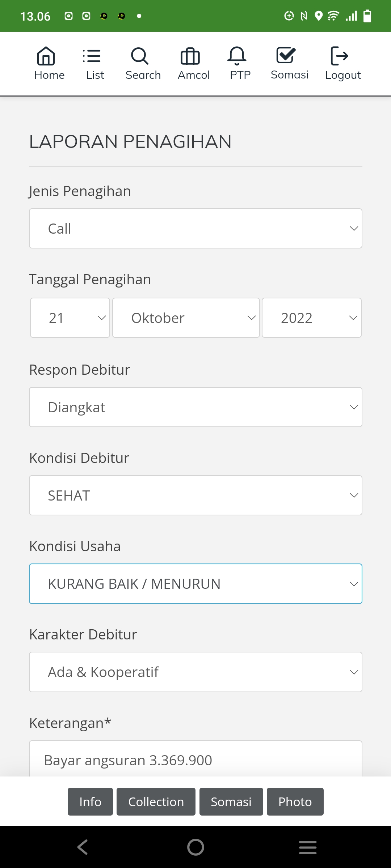Tap the PTP bell icon
The width and height of the screenshot is (391, 868).
[x=237, y=56]
